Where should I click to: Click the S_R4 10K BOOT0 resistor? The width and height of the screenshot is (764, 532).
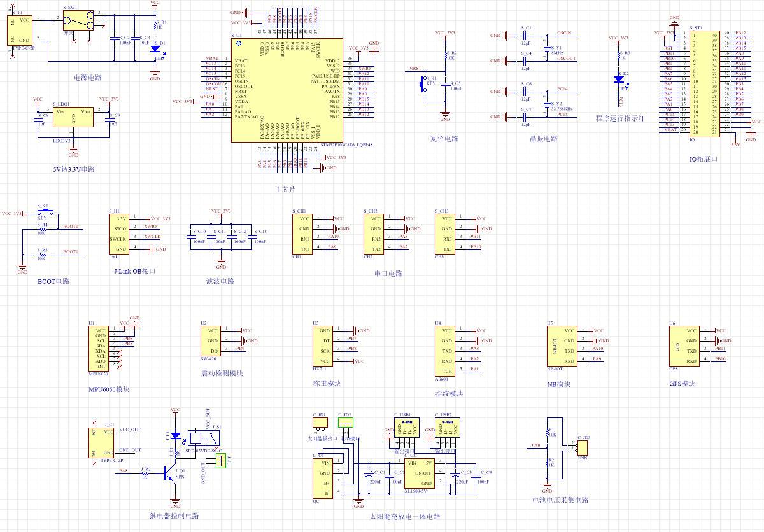[x=43, y=228]
